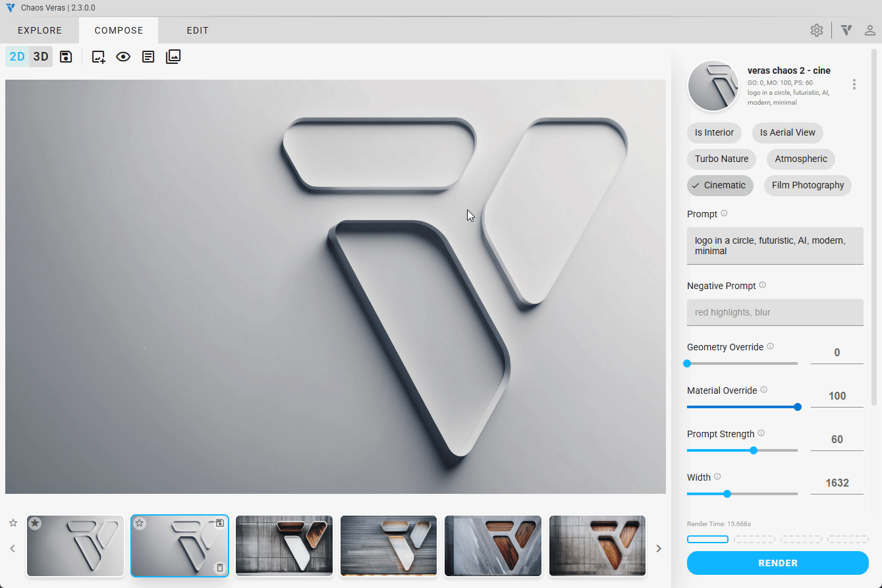Image resolution: width=882 pixels, height=588 pixels.
Task: Click the RENDER button
Action: 778,563
